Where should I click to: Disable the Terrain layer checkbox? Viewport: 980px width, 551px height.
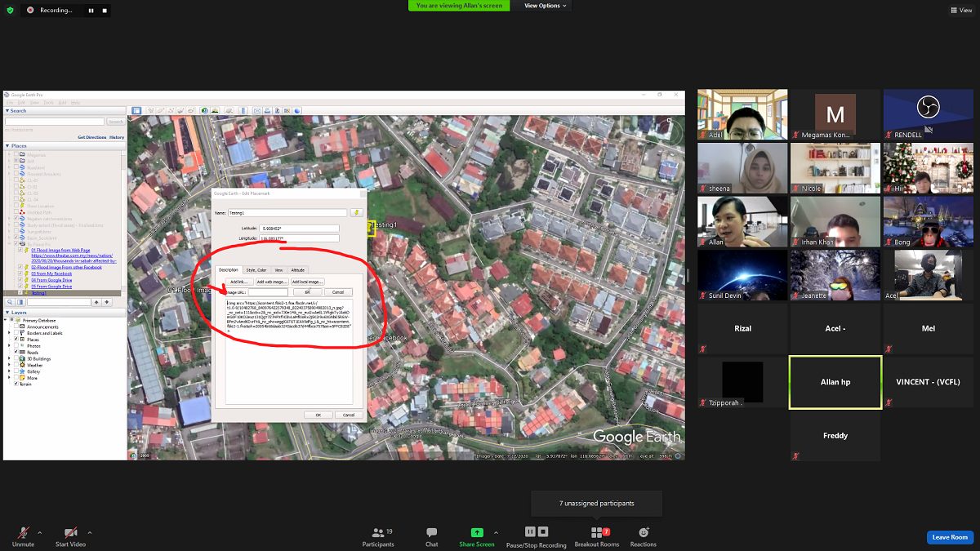(16, 384)
